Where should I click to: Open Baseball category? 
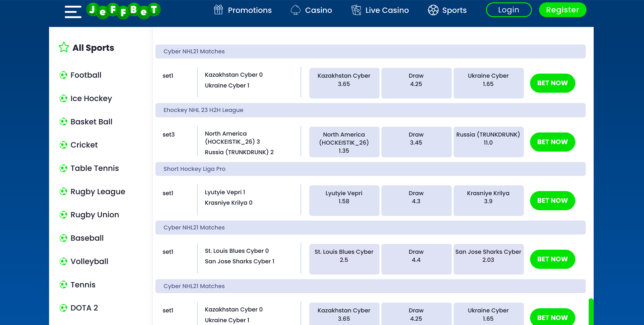click(87, 238)
